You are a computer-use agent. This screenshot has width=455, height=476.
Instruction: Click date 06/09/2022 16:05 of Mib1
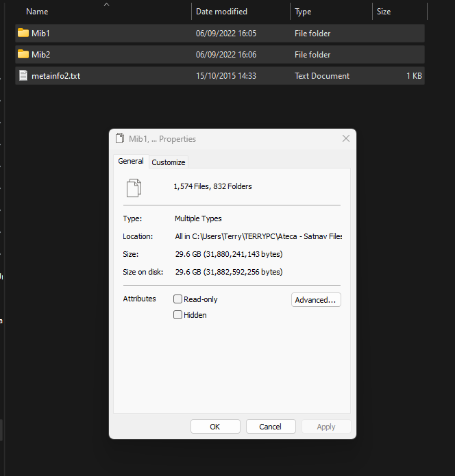(x=226, y=33)
